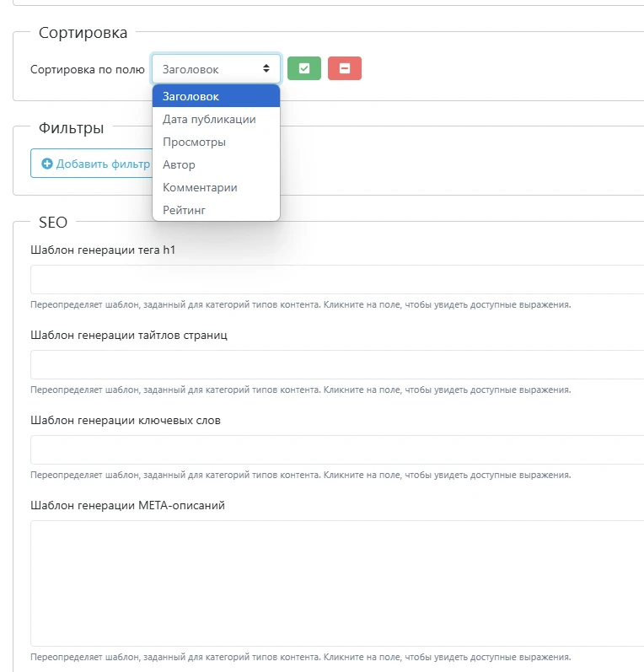Focus the h1 tag template input
This screenshot has width=644, height=672.
coord(337,279)
